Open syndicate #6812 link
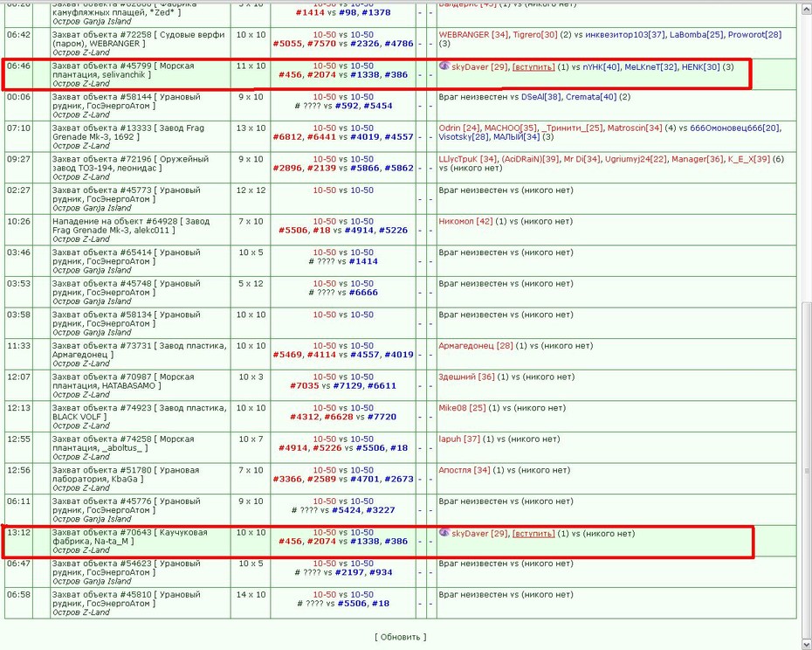This screenshot has height=650, width=812. point(287,137)
